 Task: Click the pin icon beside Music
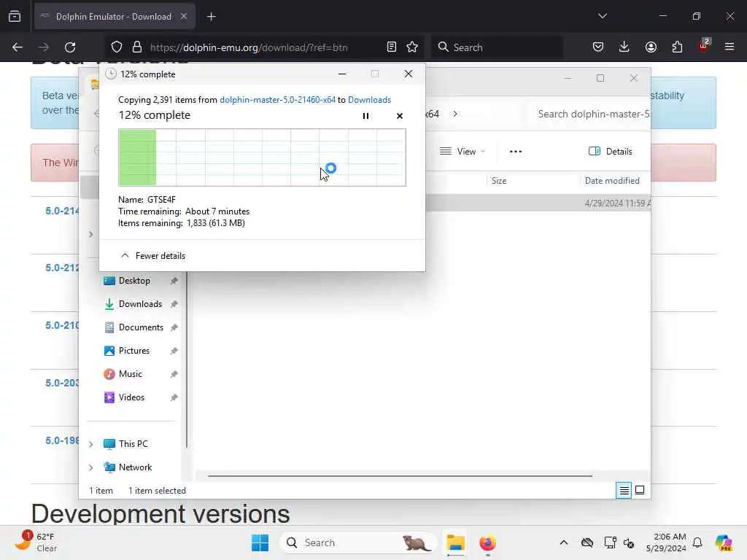point(174,374)
